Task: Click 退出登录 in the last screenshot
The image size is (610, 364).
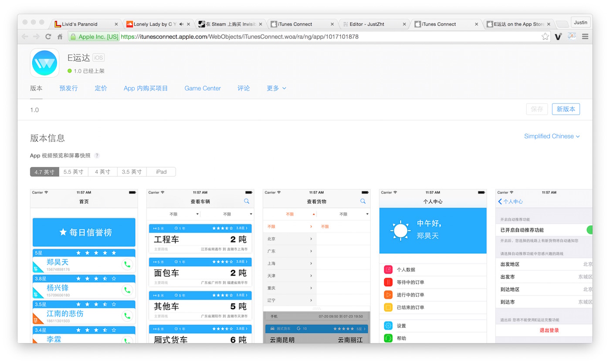Action: (x=549, y=330)
